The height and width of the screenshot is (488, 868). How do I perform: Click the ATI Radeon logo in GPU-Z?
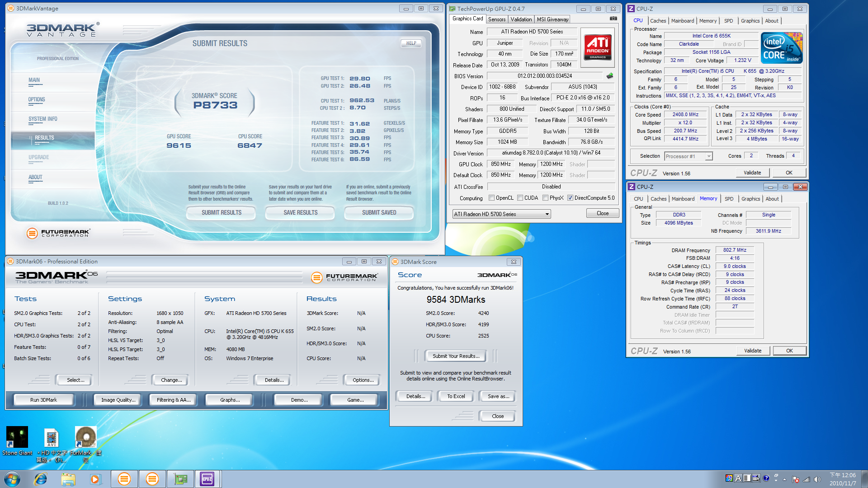(598, 48)
